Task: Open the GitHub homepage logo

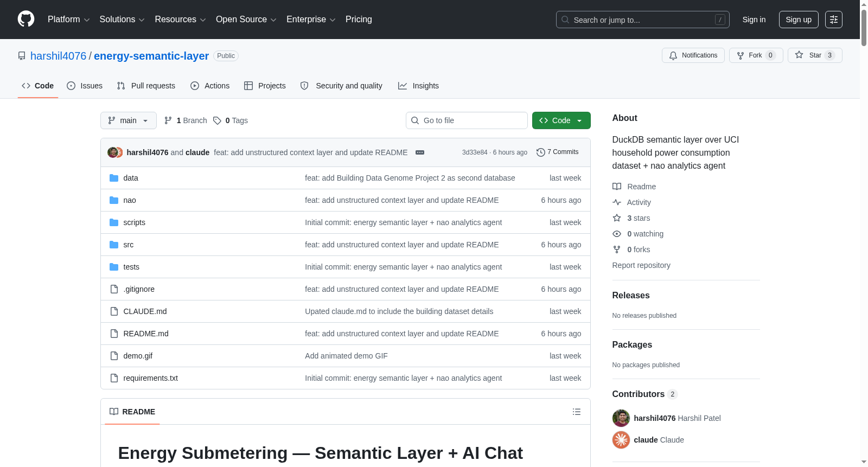Action: click(x=26, y=19)
